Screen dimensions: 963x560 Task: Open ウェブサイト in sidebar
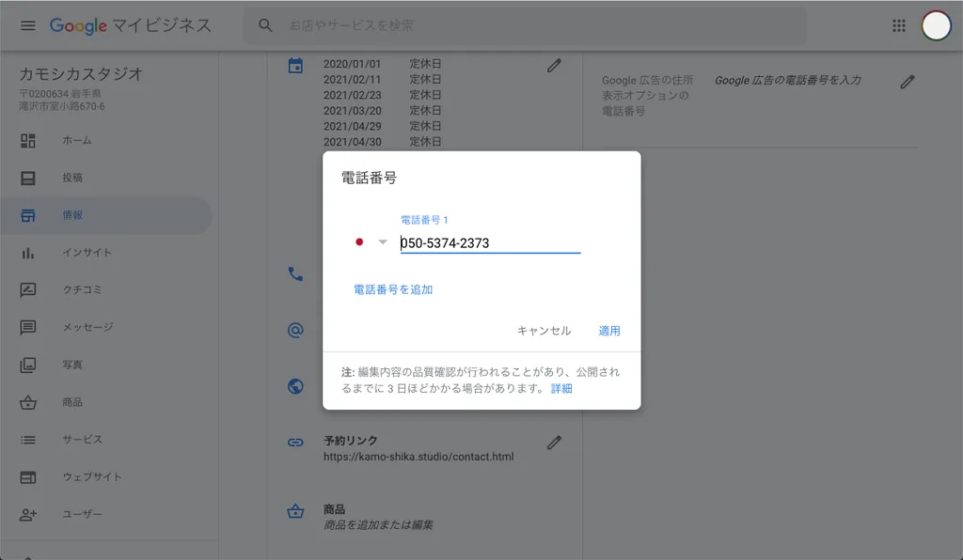[105, 477]
